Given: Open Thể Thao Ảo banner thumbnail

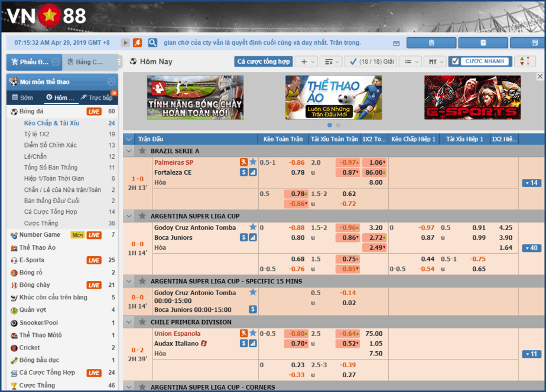Looking at the screenshot, I should (x=334, y=98).
